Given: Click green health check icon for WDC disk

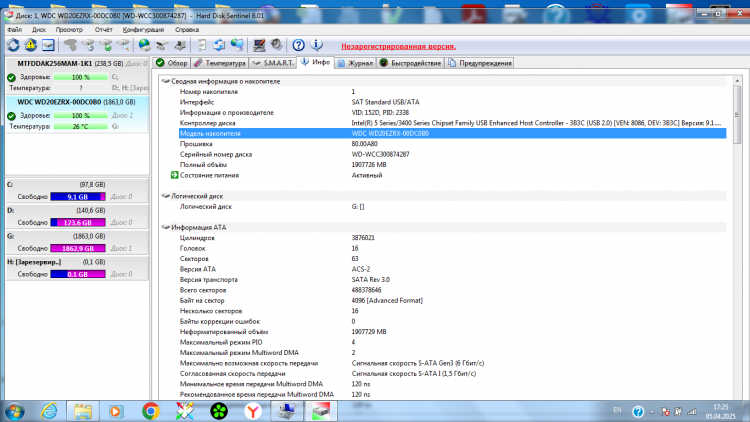Looking at the screenshot, I should [x=11, y=116].
